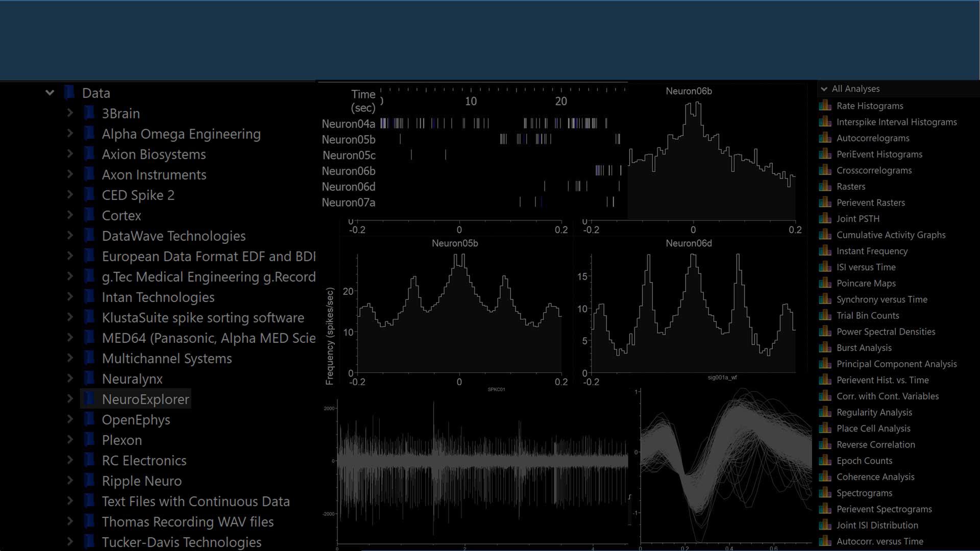980x551 pixels.
Task: Click the icon beside Poincare Maps
Action: click(825, 283)
